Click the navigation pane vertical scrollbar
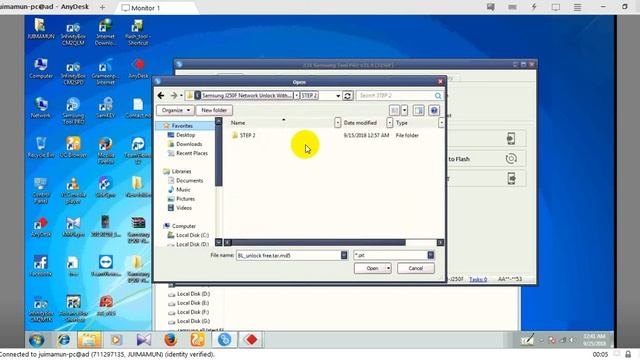This screenshot has height=360, width=640. pos(218,157)
